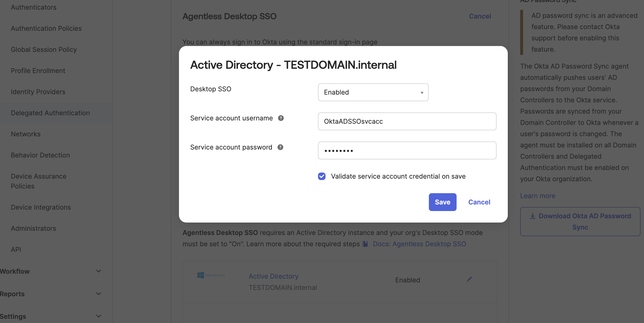Open the Desktop SSO Enabled dropdown
644x323 pixels.
[373, 92]
